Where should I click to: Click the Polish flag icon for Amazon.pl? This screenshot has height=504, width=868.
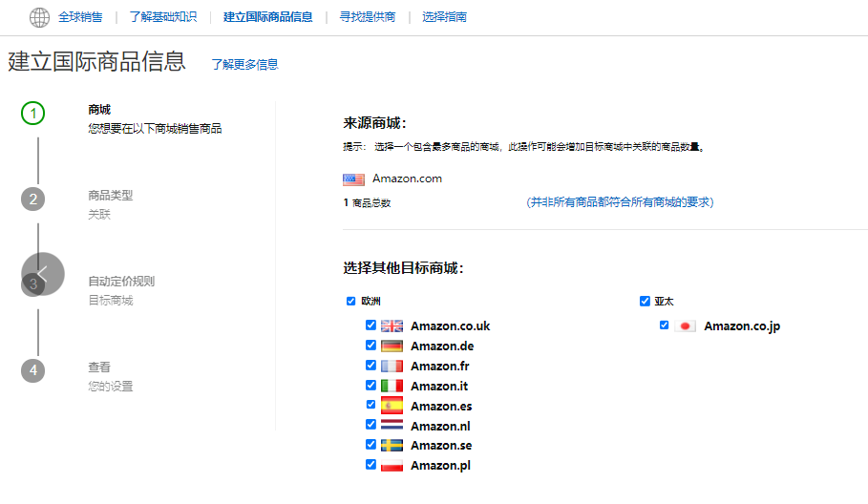point(392,465)
